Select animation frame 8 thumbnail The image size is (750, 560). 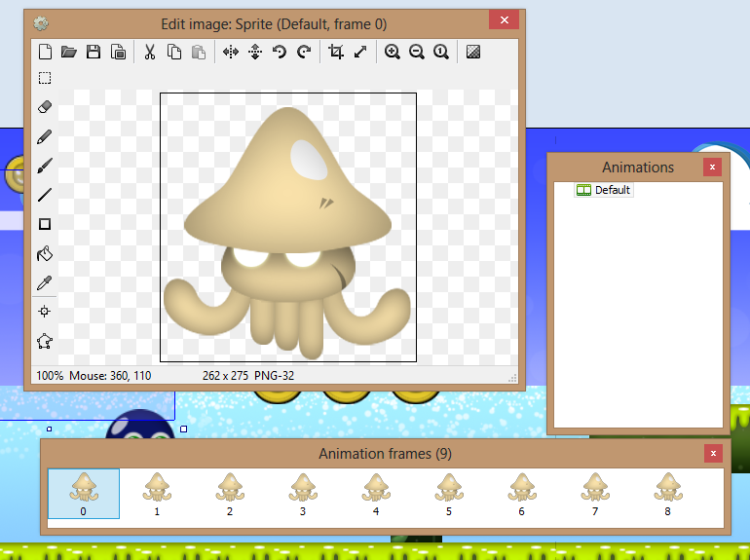(668, 494)
